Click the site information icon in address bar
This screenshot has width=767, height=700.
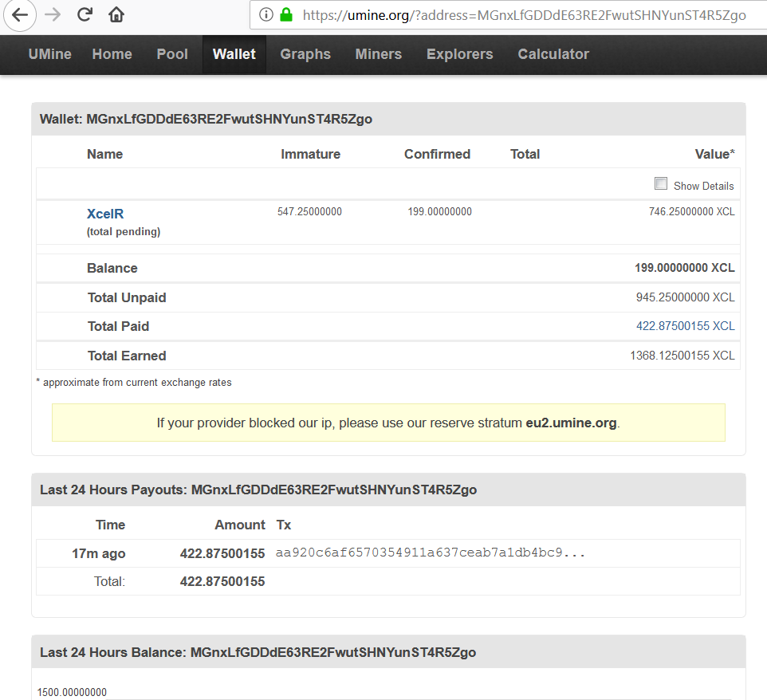(266, 14)
